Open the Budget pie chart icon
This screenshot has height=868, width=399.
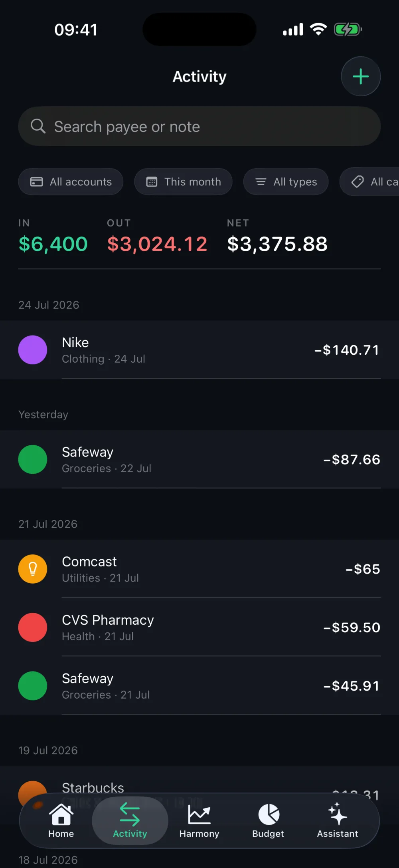(x=269, y=814)
